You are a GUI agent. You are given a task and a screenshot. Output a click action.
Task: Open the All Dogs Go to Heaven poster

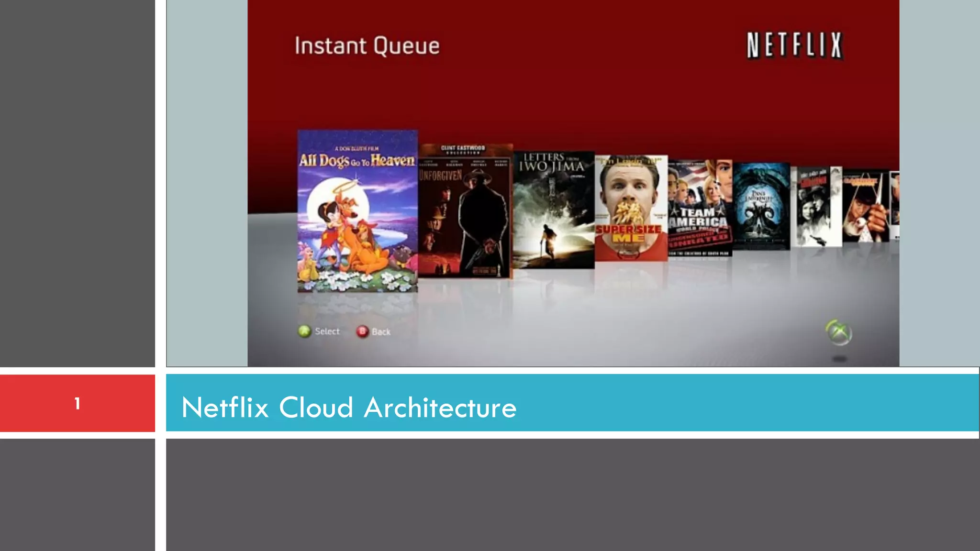click(357, 211)
